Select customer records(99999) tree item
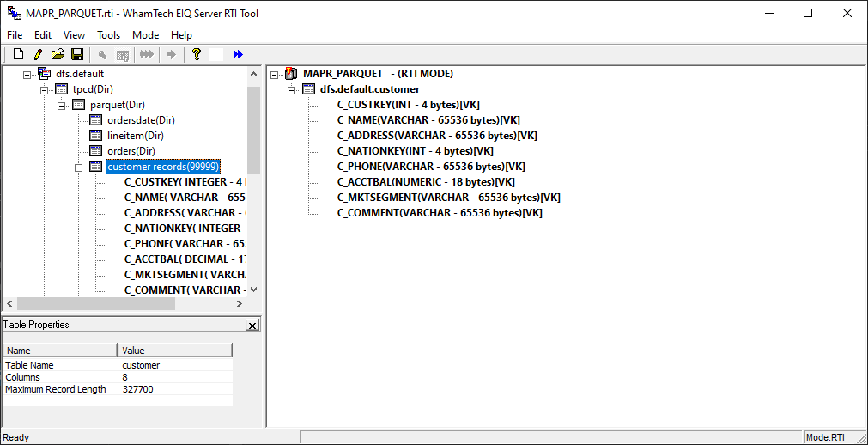 pyautogui.click(x=164, y=167)
